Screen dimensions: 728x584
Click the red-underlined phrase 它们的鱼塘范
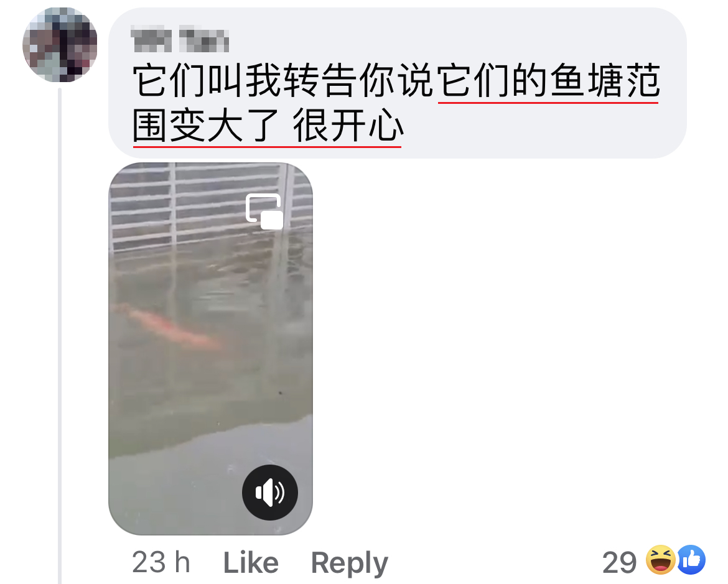(x=548, y=81)
